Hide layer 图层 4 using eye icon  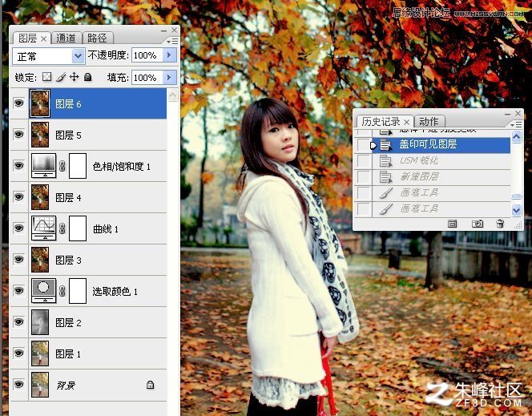[19, 197]
